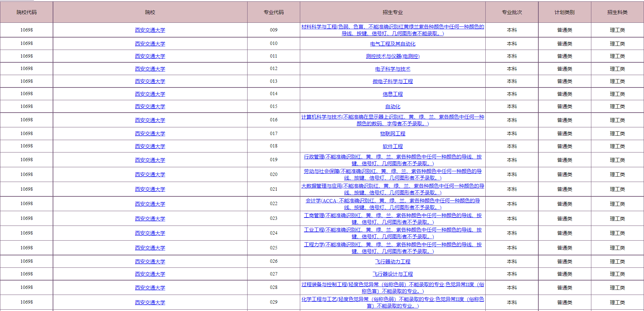Click 西安交通大学 link in row 021
644x311 pixels.
pyautogui.click(x=150, y=189)
